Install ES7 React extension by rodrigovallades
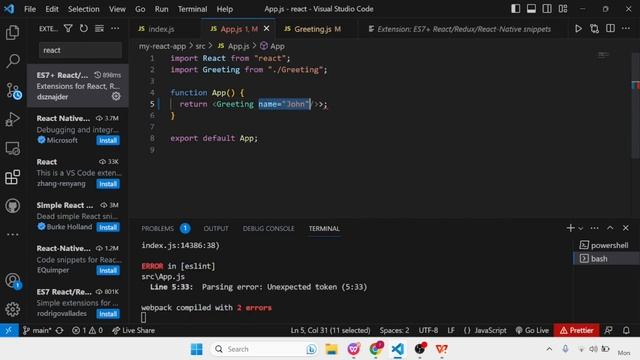The height and width of the screenshot is (360, 640). (x=108, y=313)
